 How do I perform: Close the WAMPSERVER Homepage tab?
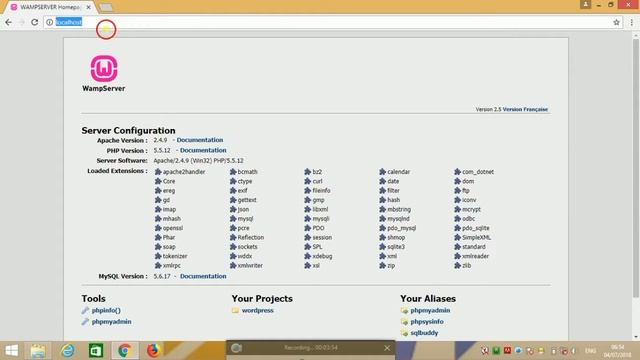(x=89, y=7)
